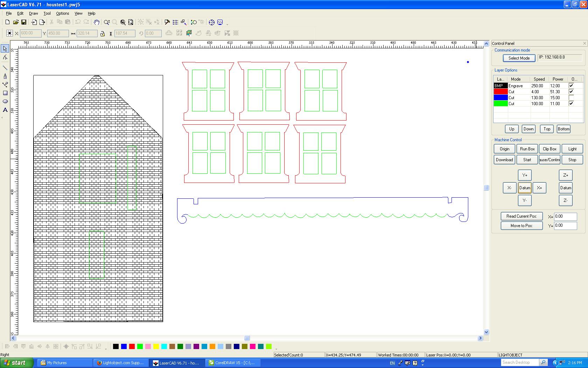Select the Rectangle drawing tool

coord(5,93)
